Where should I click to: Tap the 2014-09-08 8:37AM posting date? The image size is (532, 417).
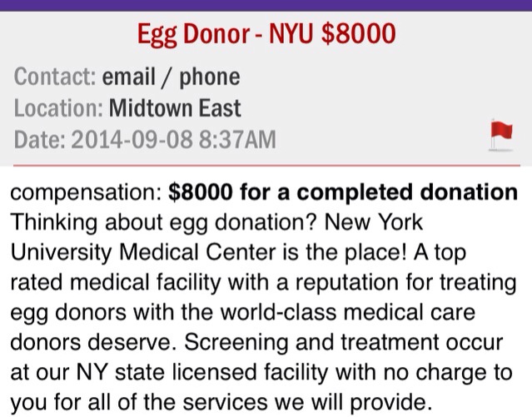point(172,138)
